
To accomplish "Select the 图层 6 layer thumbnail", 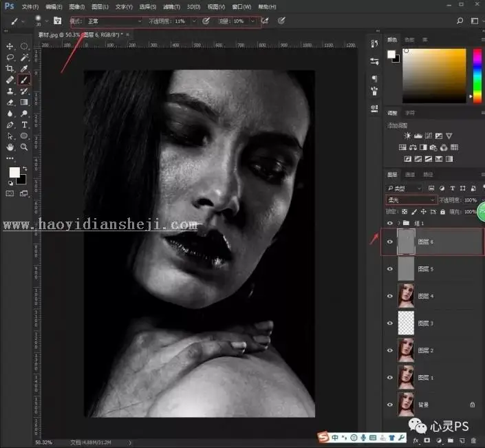I will (406, 242).
